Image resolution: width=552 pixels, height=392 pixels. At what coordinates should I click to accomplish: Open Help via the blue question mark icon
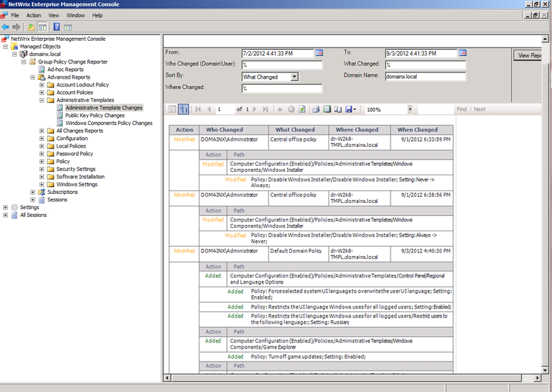(57, 27)
